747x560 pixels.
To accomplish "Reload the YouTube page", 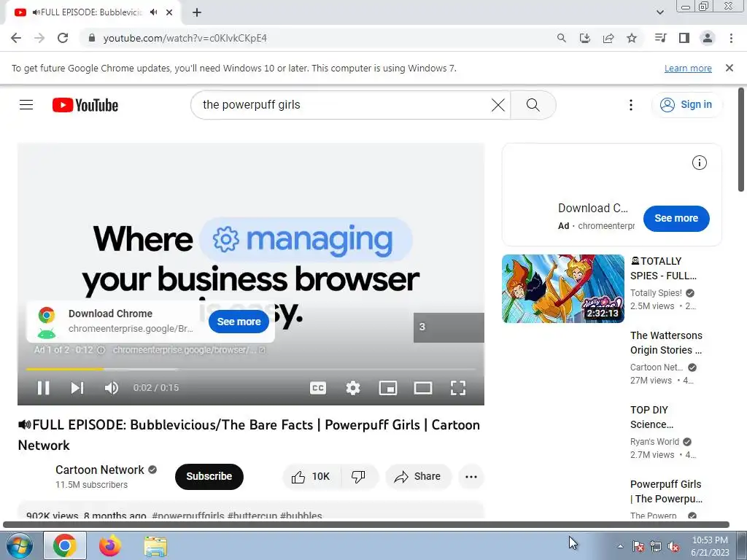I will click(x=63, y=38).
